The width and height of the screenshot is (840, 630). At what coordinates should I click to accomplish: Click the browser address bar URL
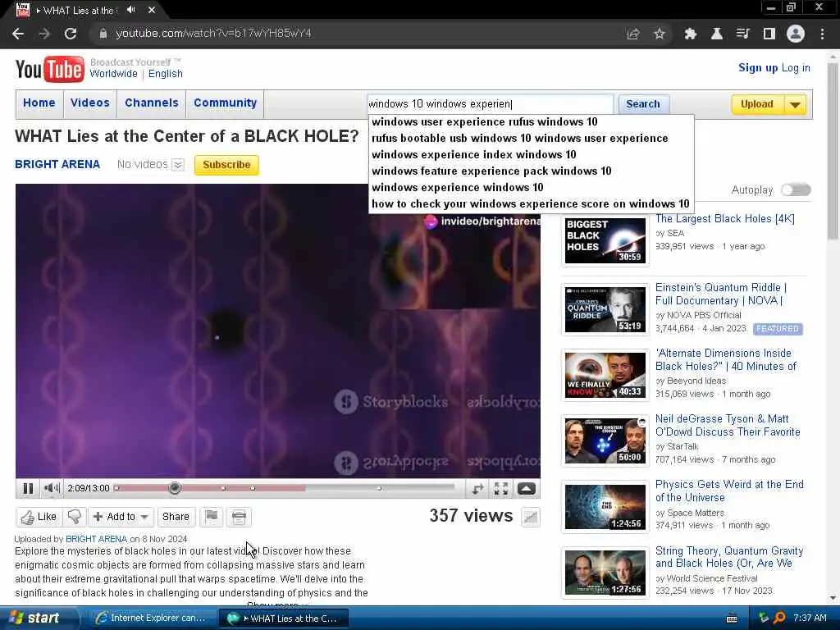pyautogui.click(x=214, y=34)
